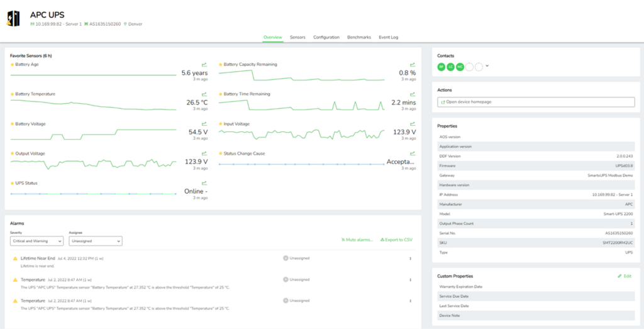Click the AS1635150260 serial link in header
644x329 pixels.
tap(103, 25)
